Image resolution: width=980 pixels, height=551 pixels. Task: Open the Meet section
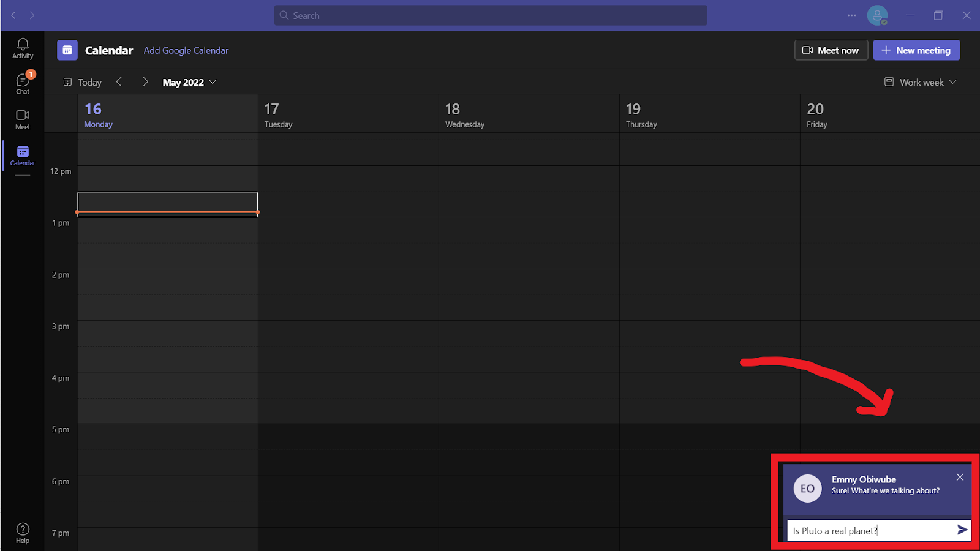point(22,119)
